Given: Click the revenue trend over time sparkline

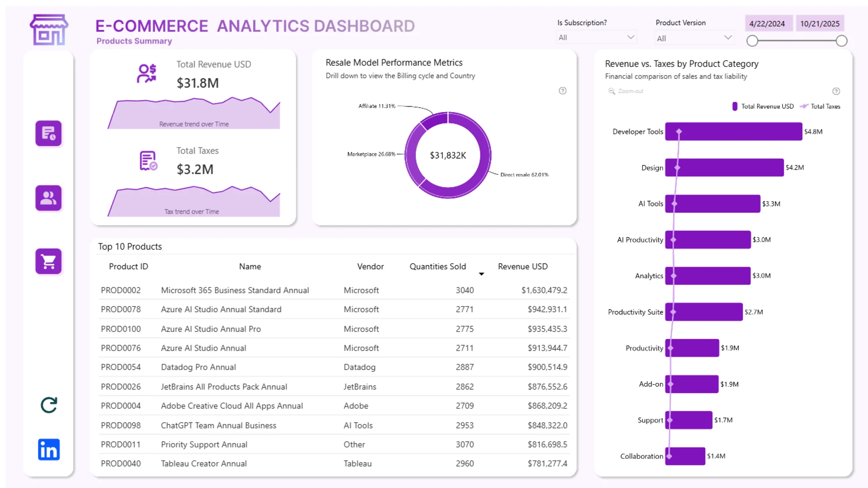Looking at the screenshot, I should pos(194,113).
